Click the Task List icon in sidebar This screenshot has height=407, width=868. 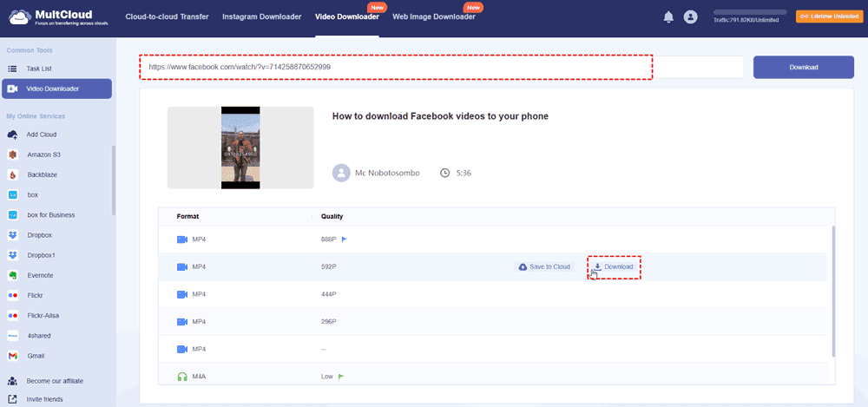coord(12,69)
